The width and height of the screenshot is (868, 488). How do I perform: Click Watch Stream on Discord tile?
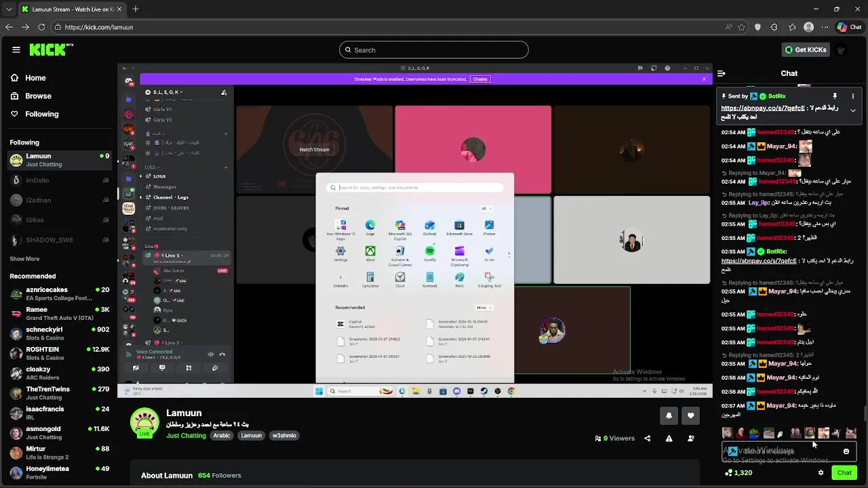pyautogui.click(x=314, y=150)
